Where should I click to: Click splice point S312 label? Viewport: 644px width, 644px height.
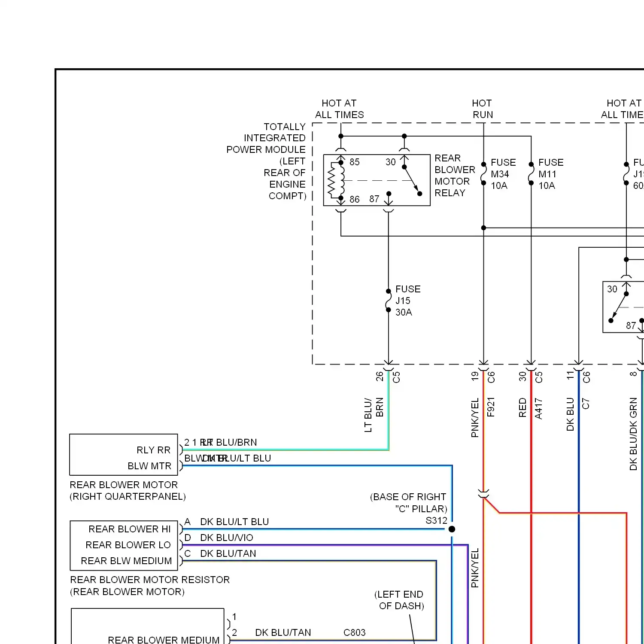click(x=436, y=520)
